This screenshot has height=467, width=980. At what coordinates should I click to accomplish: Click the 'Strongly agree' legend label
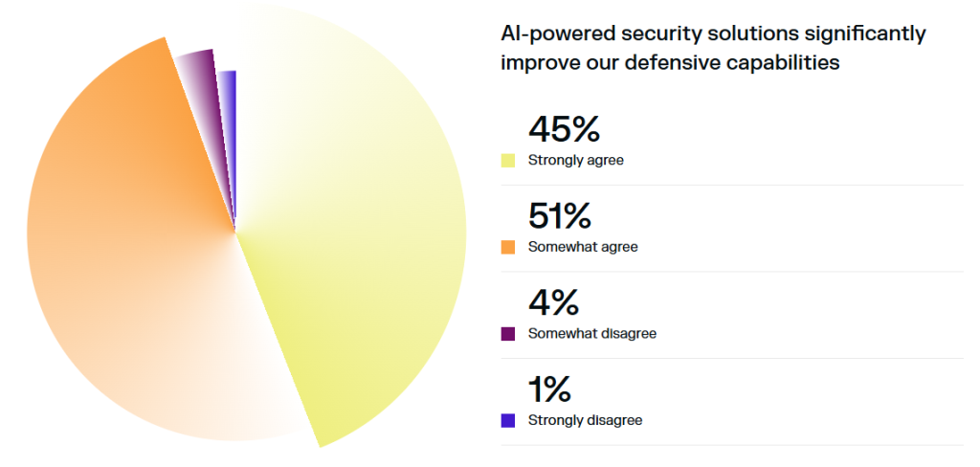pos(575,161)
